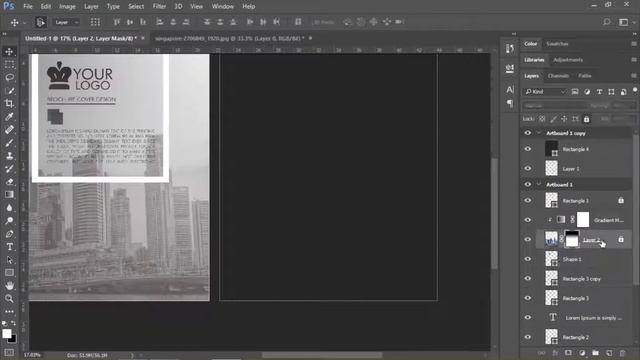Collapse the Artboard 1 group

point(539,184)
